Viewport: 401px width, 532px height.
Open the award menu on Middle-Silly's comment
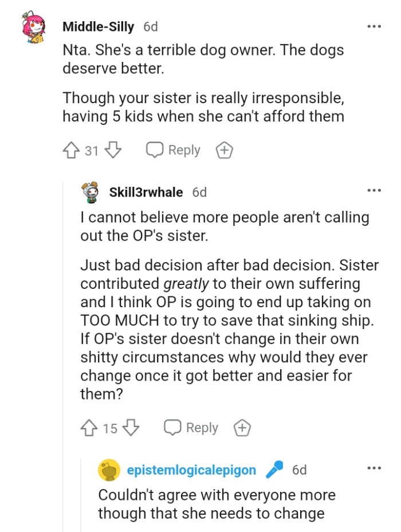click(x=225, y=150)
